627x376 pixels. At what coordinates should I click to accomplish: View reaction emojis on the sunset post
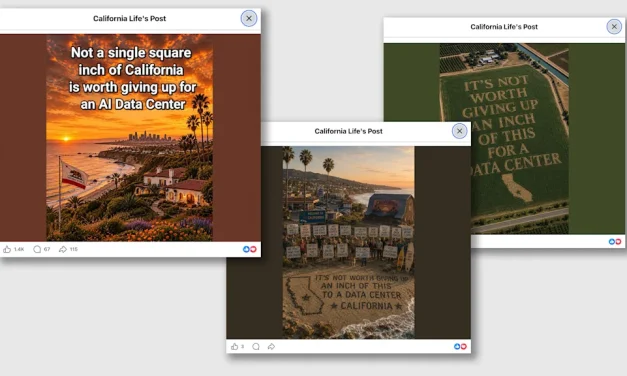[250, 249]
